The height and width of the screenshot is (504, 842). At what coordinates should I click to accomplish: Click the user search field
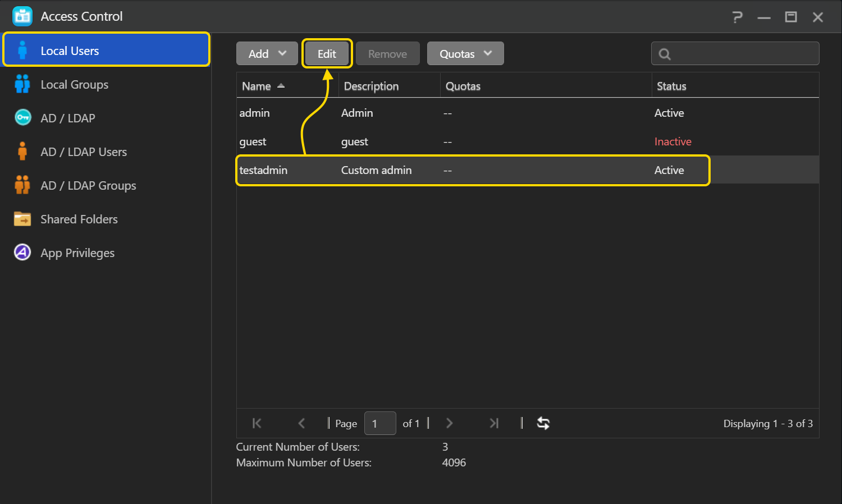(x=742, y=54)
